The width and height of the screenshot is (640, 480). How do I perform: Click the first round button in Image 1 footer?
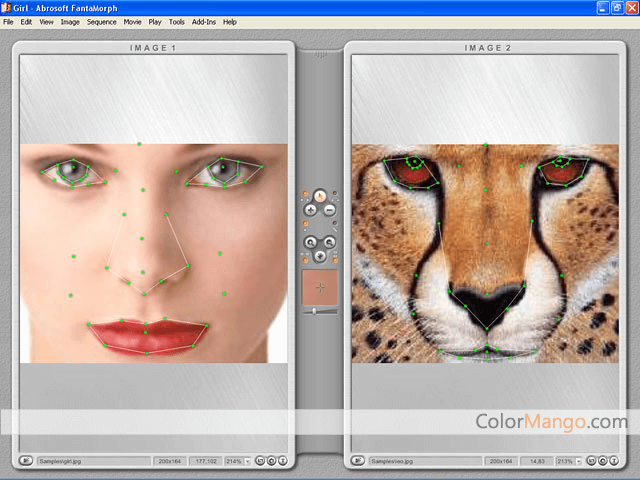coord(259,461)
